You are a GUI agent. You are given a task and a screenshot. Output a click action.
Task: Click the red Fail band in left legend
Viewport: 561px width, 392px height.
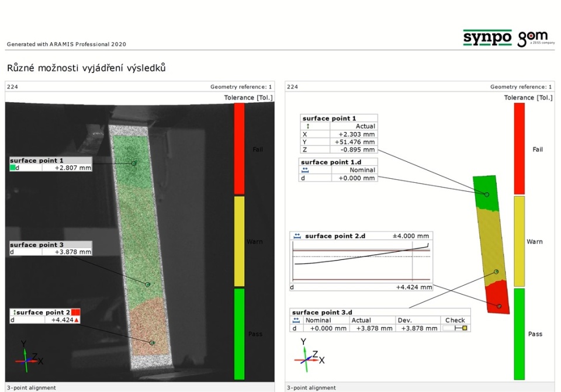(239, 149)
